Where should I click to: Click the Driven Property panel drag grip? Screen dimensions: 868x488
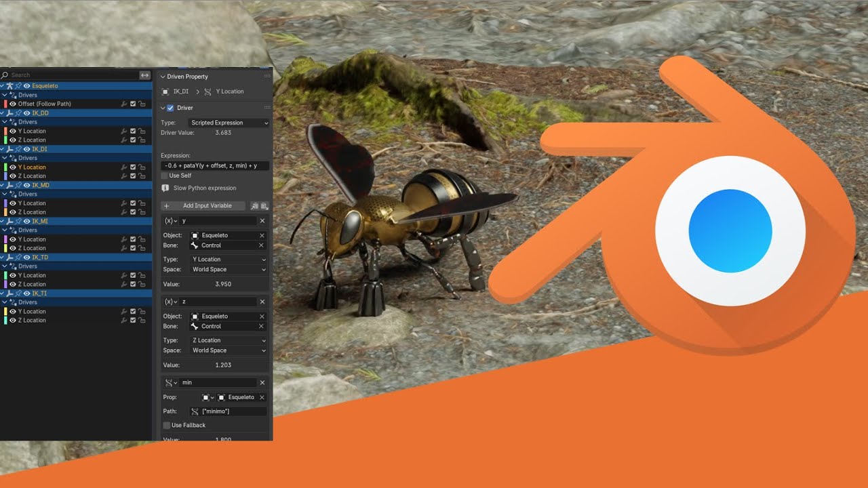267,77
